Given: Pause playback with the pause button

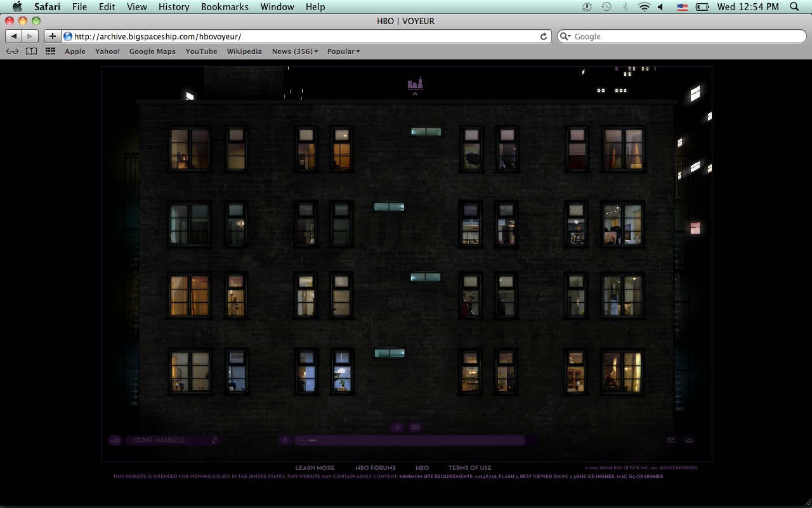Looking at the screenshot, I should click(x=285, y=440).
